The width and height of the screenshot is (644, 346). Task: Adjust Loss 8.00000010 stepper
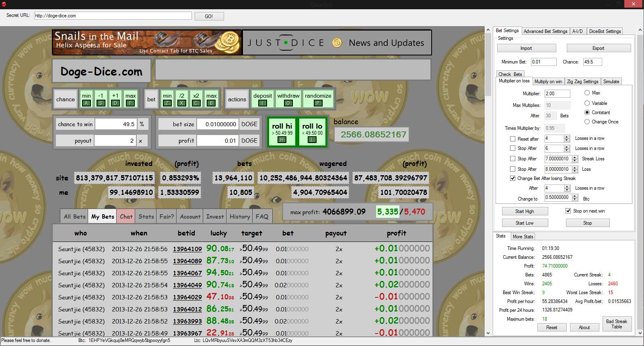coord(574,169)
